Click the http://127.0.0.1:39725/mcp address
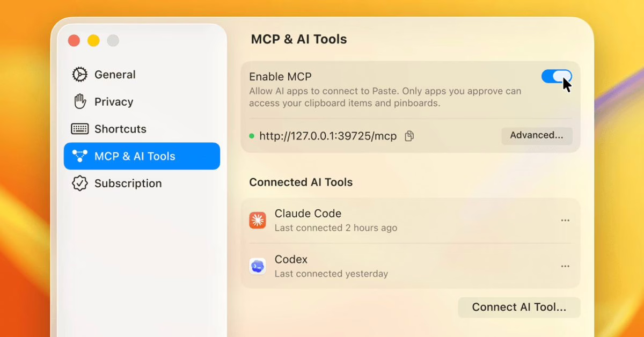This screenshot has height=337, width=644. click(328, 136)
